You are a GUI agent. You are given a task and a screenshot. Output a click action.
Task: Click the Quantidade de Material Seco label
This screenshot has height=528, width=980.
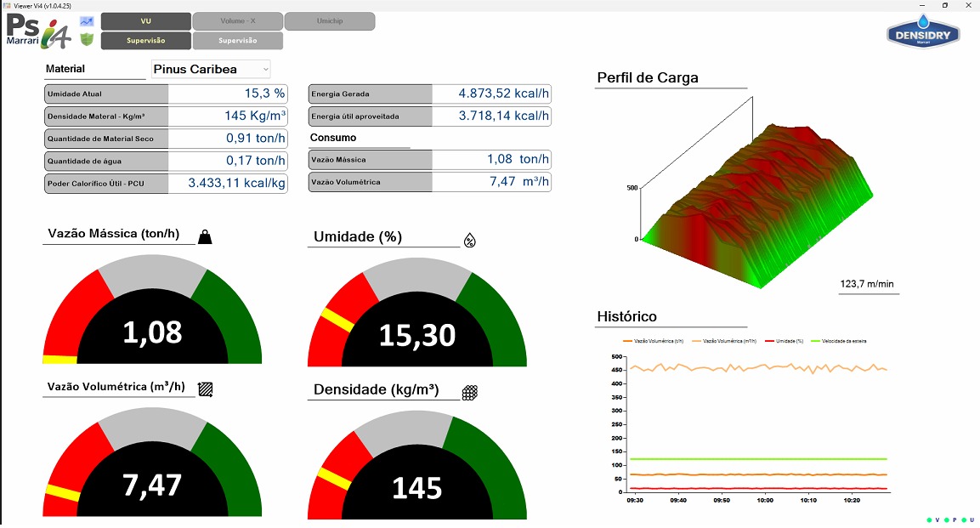tap(100, 139)
